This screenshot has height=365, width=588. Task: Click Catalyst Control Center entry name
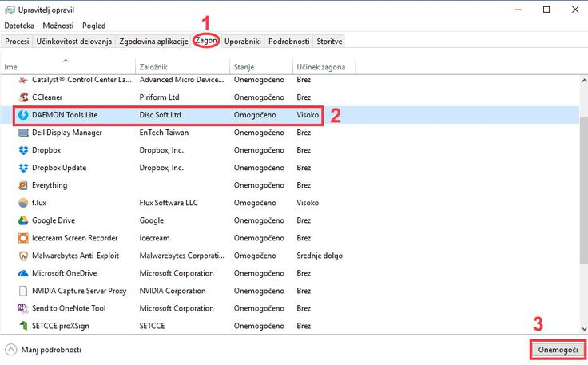(81, 80)
